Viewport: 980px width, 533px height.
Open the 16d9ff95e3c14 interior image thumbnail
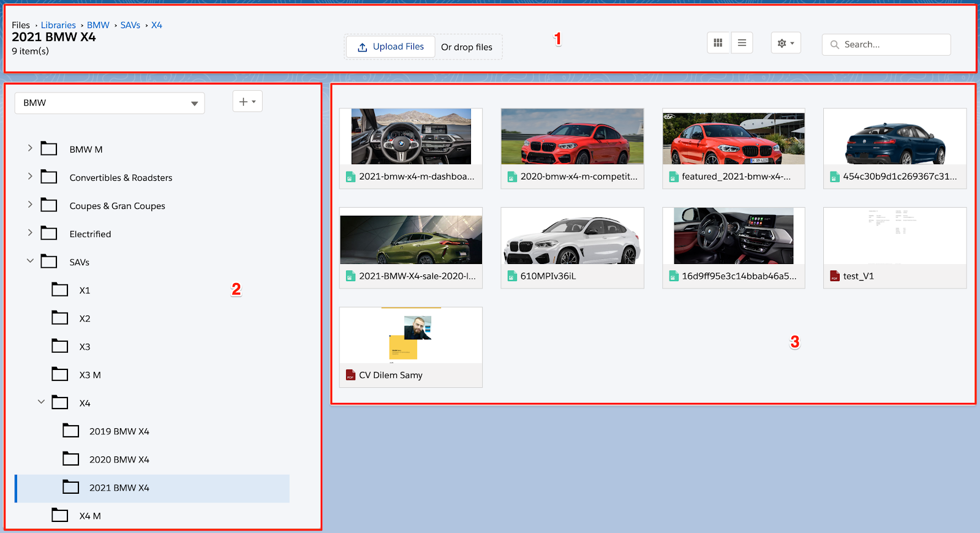(x=734, y=236)
